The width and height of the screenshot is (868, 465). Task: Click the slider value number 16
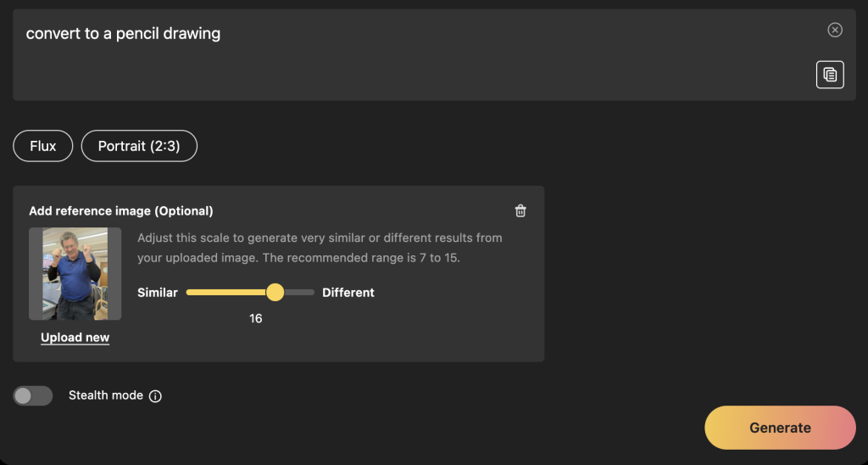click(256, 319)
